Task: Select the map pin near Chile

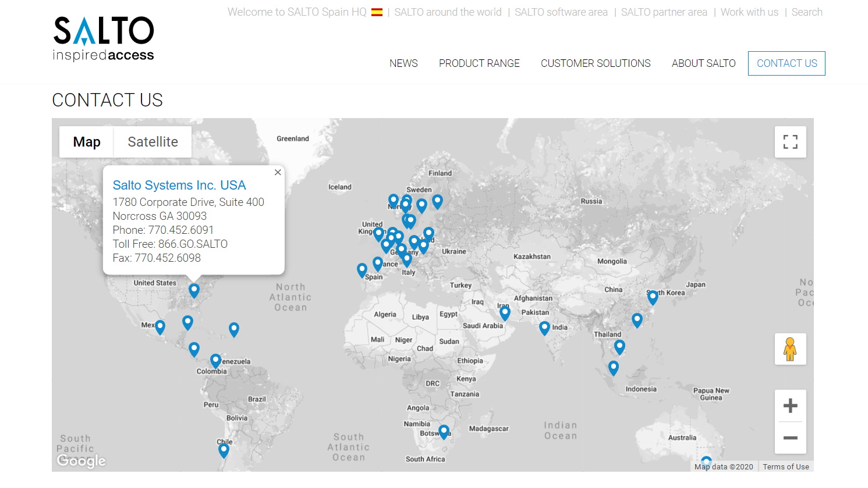Action: click(224, 451)
